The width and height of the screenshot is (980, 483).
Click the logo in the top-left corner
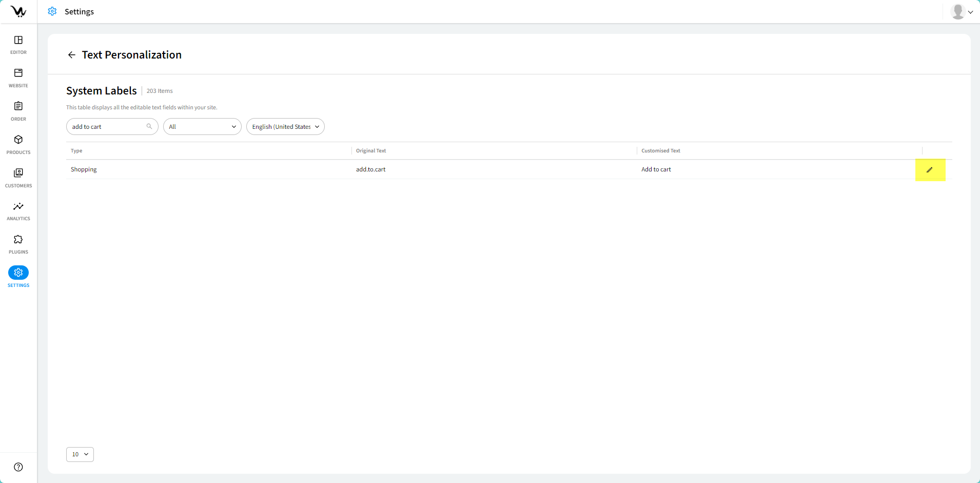click(18, 11)
